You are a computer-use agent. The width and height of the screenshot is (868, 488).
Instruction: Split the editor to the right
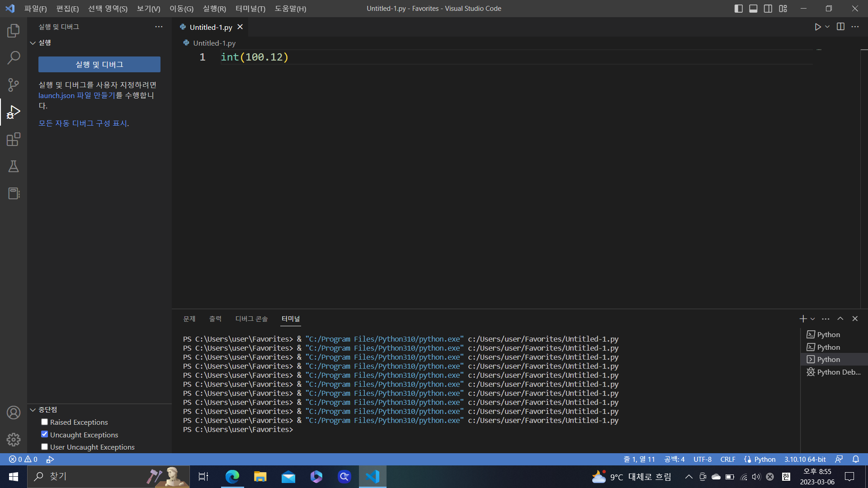840,27
